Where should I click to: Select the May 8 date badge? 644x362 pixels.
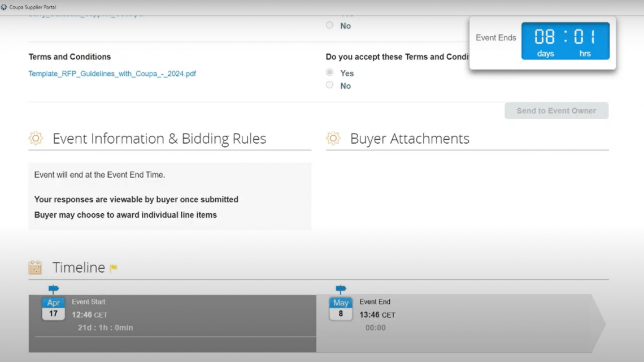(341, 308)
